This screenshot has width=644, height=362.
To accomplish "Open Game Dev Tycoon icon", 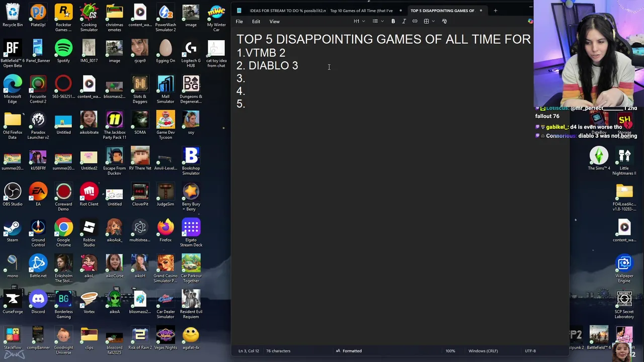I will pos(166,126).
